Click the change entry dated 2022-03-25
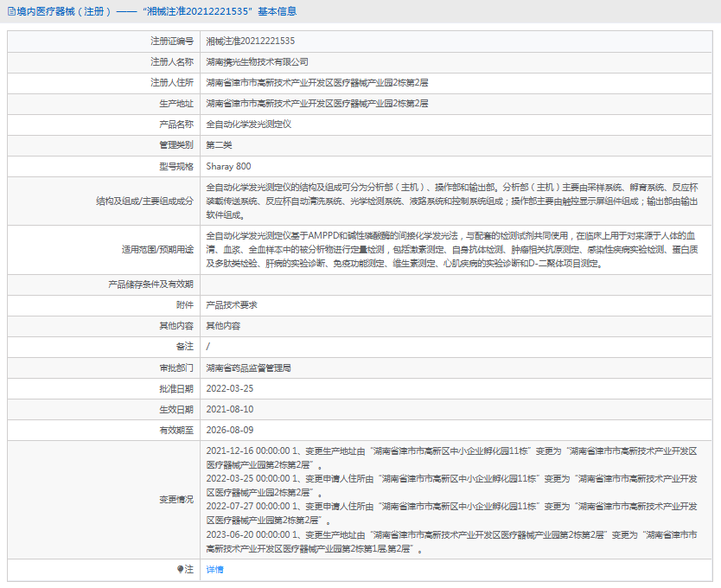Image resolution: width=721 pixels, height=588 pixels. [451, 486]
